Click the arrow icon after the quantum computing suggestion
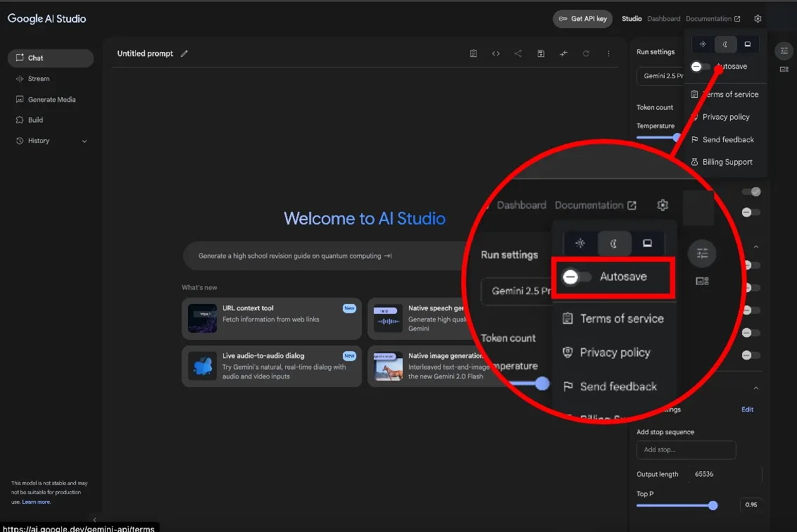 tap(388, 256)
